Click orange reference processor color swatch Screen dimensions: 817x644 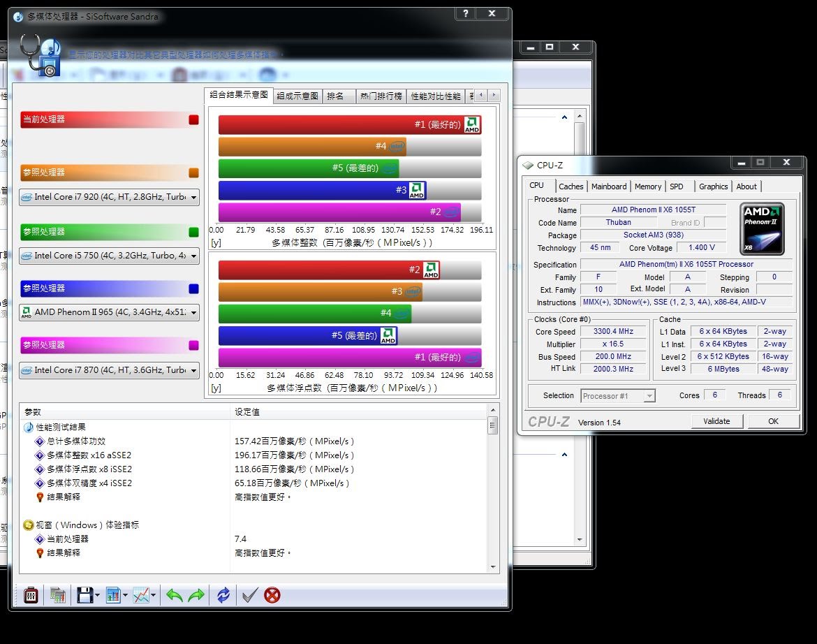(x=194, y=173)
